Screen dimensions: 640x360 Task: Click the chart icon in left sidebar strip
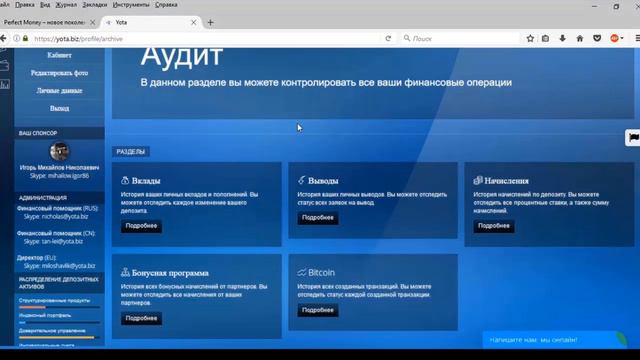pyautogui.click(x=5, y=84)
